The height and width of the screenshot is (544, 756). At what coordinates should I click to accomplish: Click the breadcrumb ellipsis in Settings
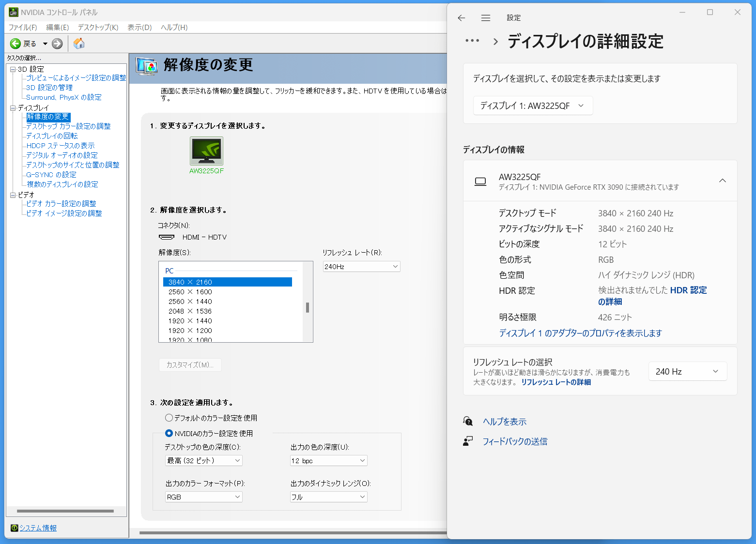472,41
